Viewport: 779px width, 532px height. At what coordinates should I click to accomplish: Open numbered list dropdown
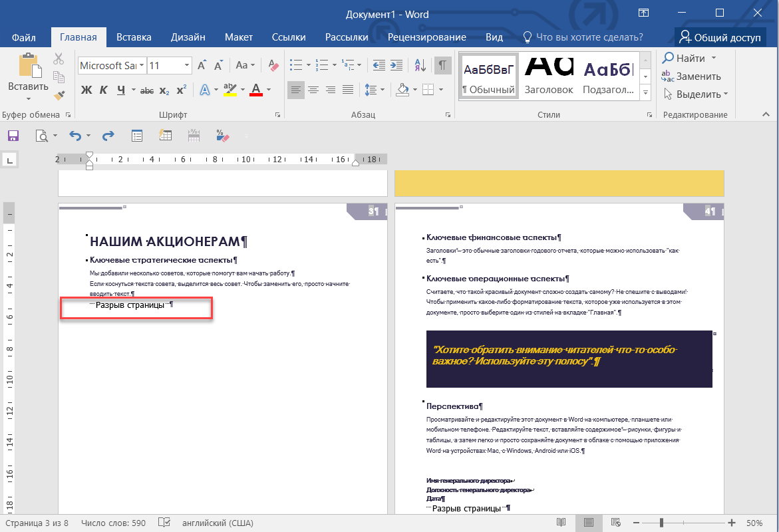pos(334,65)
